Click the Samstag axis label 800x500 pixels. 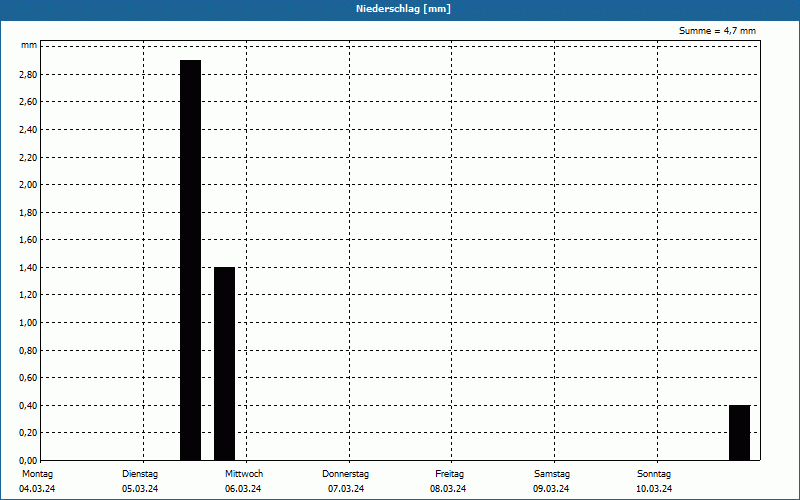pos(552,474)
